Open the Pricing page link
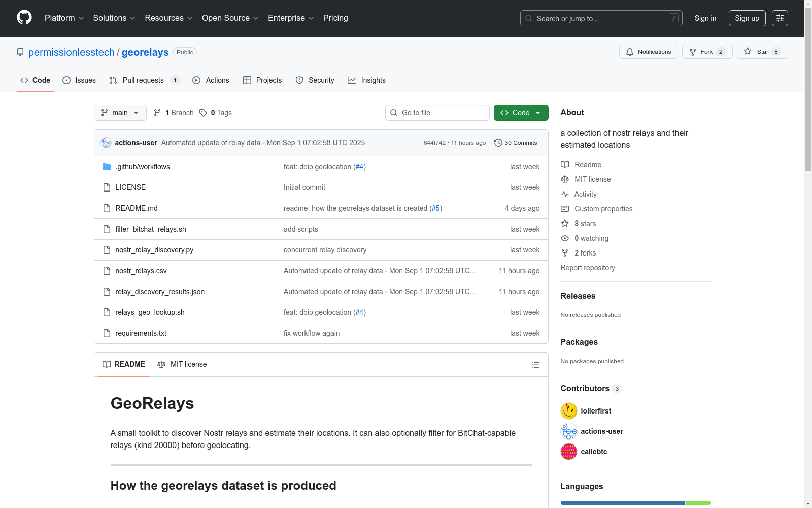The width and height of the screenshot is (812, 508). coord(335,18)
